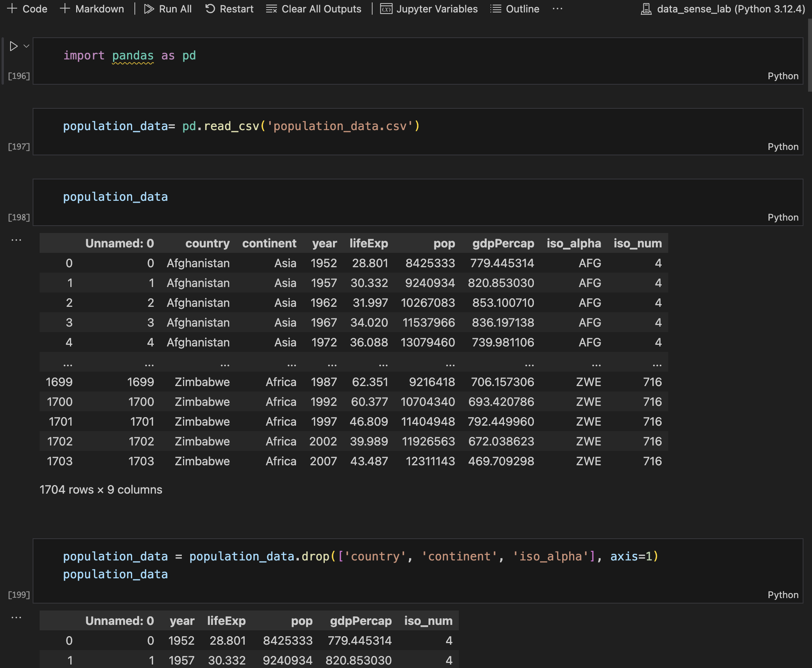Execute the import pandas cell

click(13, 46)
